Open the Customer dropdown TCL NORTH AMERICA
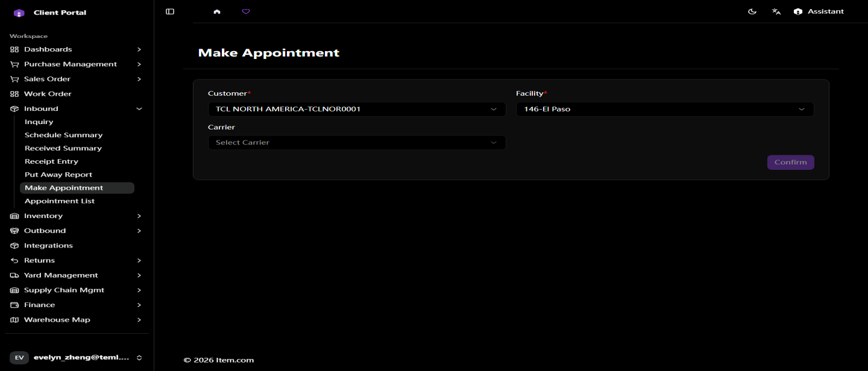This screenshot has height=371, width=868. point(357,109)
